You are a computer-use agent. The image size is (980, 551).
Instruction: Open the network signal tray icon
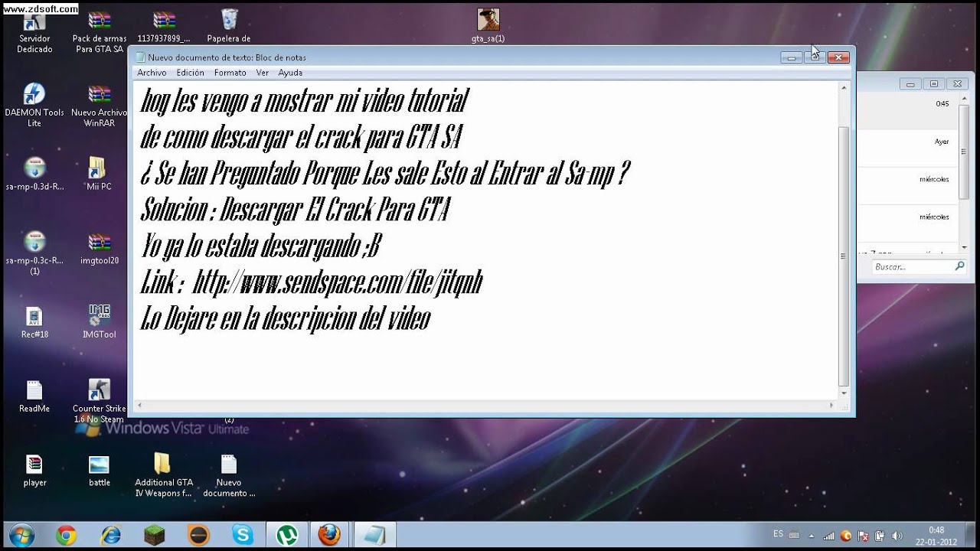[x=830, y=536]
